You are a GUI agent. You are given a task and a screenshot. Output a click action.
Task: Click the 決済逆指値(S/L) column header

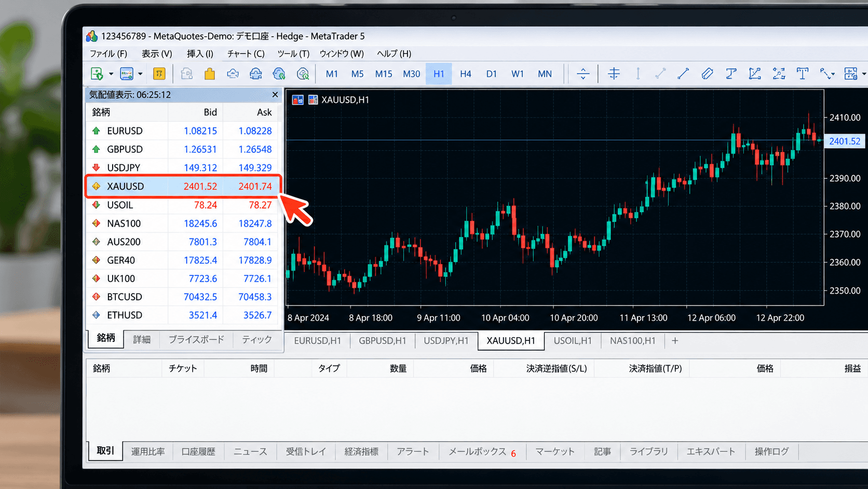point(557,368)
